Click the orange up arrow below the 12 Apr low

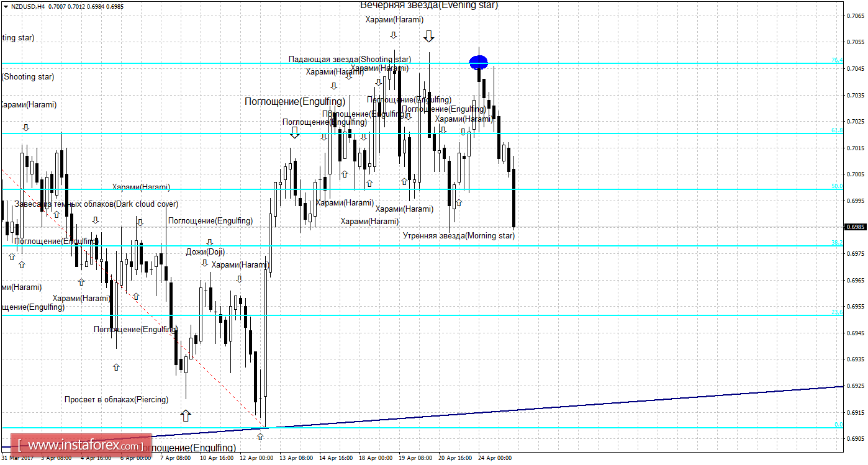(x=260, y=436)
